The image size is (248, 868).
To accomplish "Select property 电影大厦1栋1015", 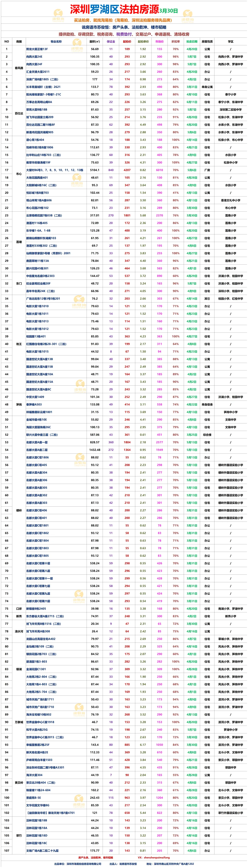I will (x=37, y=352).
